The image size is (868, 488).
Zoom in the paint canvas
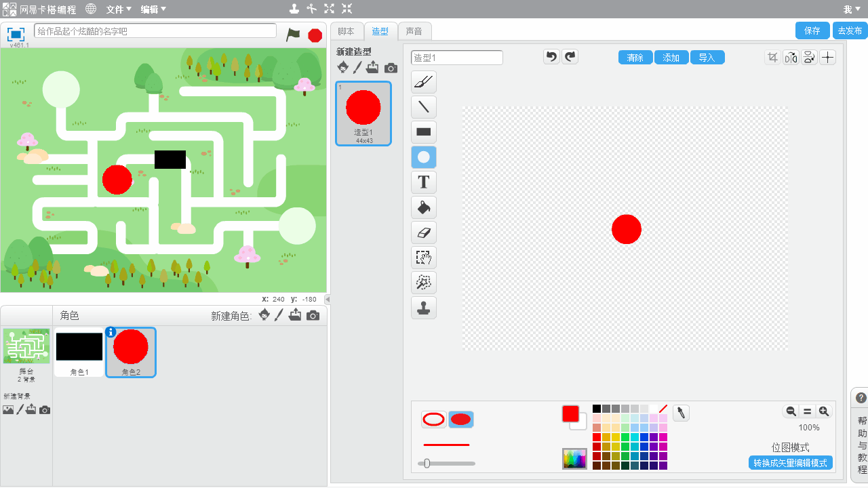tap(824, 411)
